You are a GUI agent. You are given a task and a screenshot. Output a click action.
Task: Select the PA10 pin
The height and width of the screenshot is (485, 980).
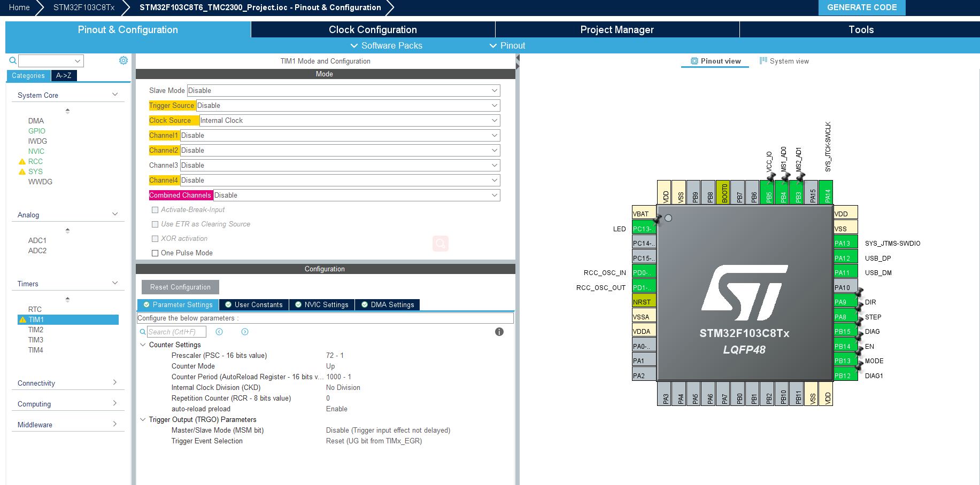tap(845, 287)
